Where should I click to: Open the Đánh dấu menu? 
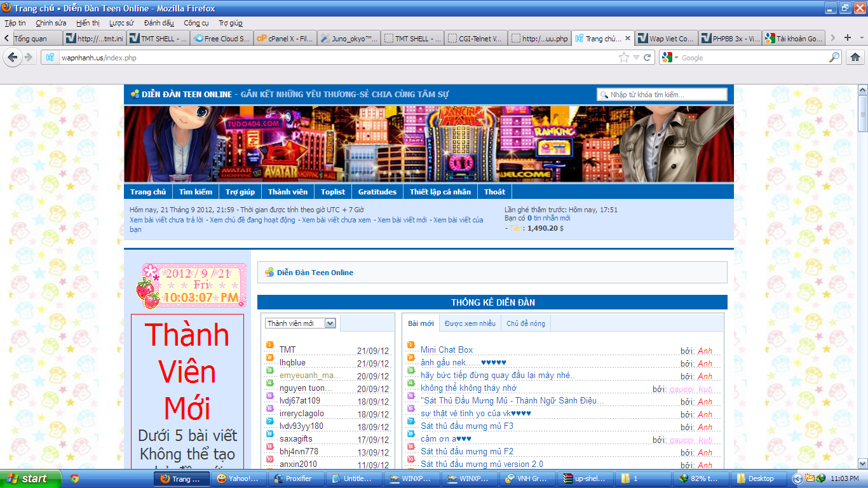click(159, 23)
